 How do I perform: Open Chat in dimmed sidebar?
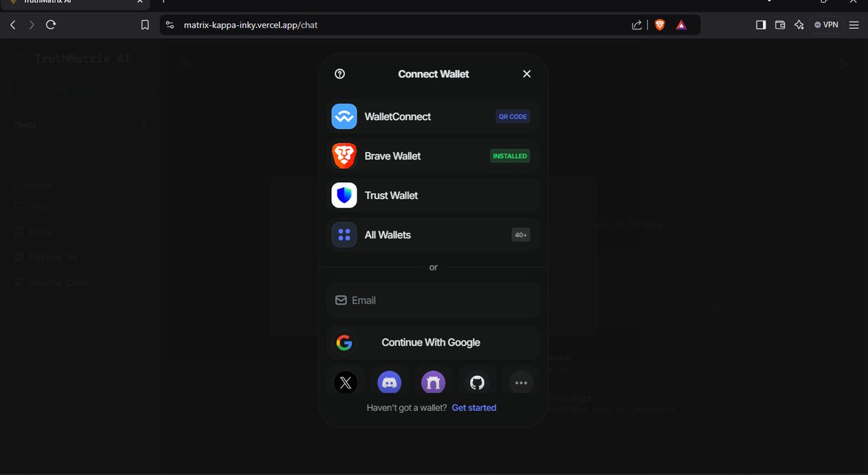(33, 206)
